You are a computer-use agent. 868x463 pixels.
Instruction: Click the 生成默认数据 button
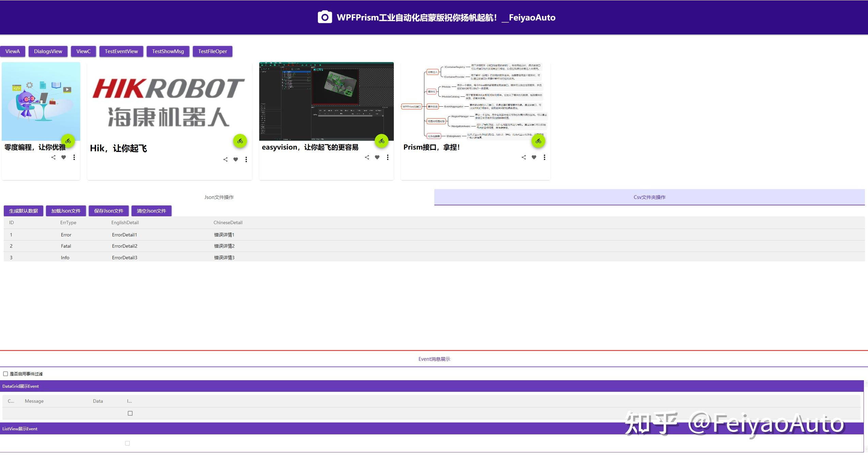pyautogui.click(x=22, y=211)
